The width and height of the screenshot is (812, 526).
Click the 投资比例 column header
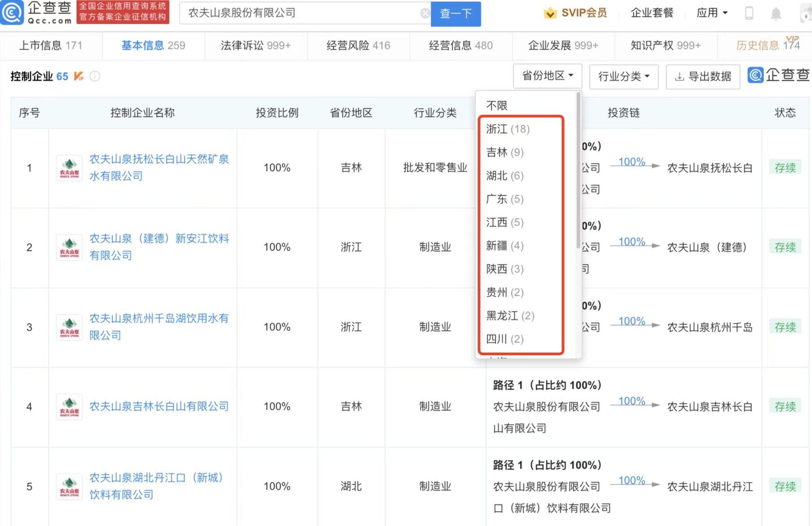coord(277,113)
